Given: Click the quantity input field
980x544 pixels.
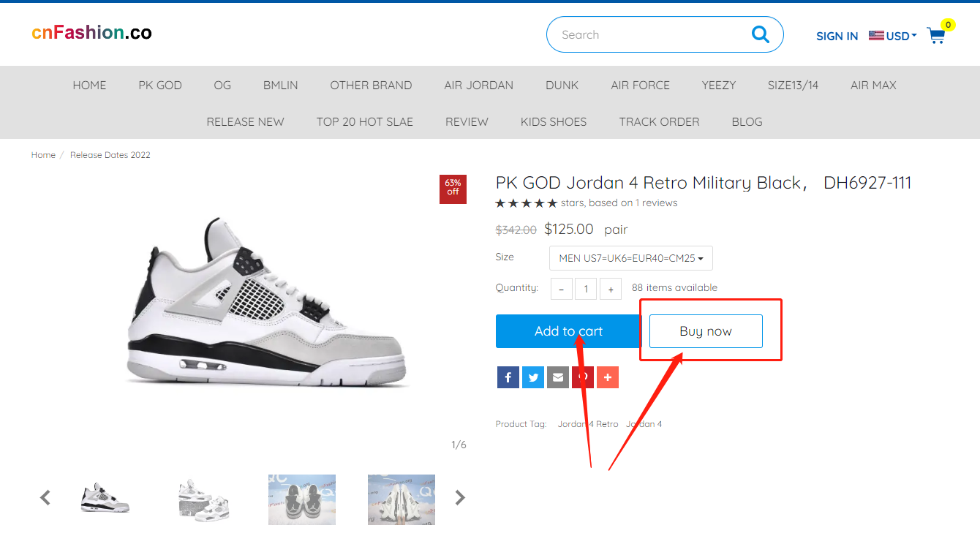Looking at the screenshot, I should [x=586, y=289].
